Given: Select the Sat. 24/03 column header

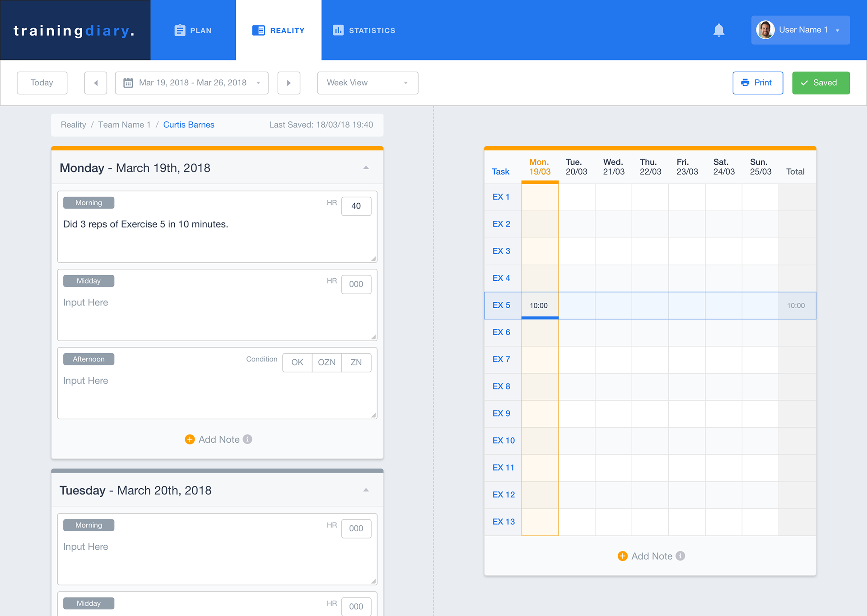Looking at the screenshot, I should [724, 167].
